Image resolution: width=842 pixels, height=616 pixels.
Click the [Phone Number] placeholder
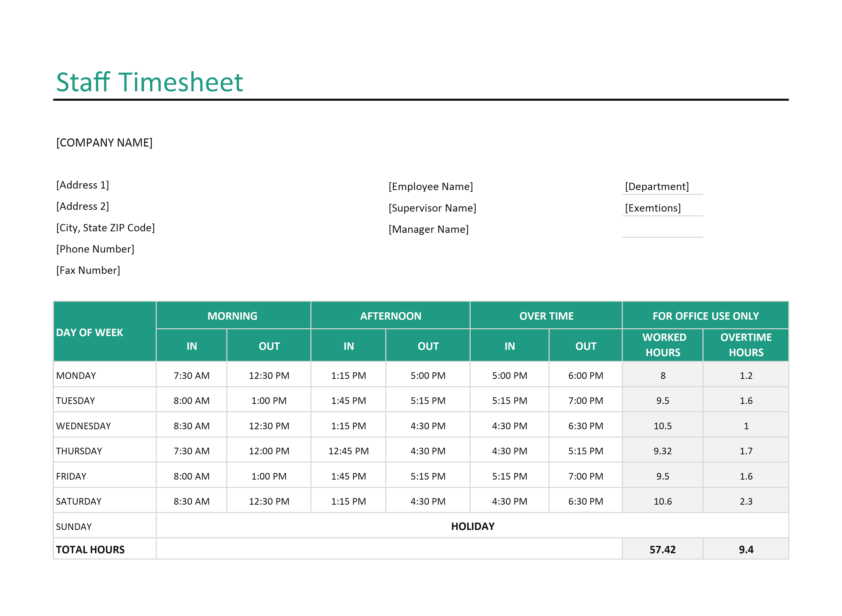click(x=95, y=249)
